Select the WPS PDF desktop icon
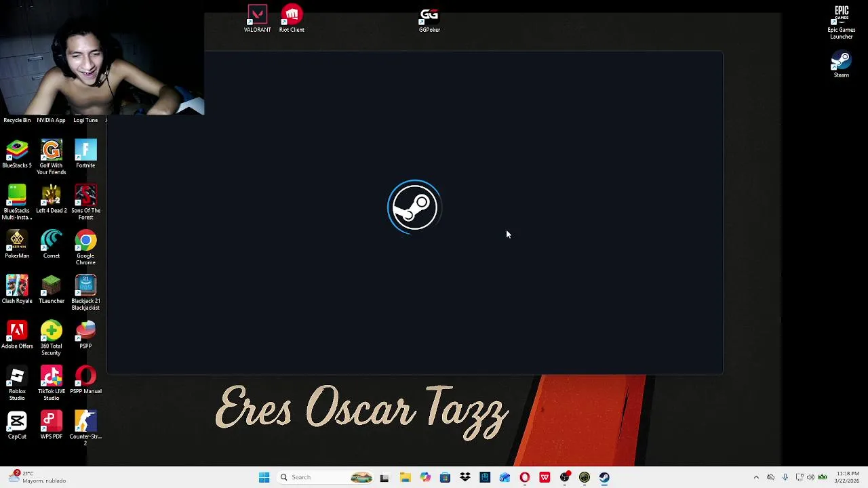The width and height of the screenshot is (868, 488). [52, 426]
